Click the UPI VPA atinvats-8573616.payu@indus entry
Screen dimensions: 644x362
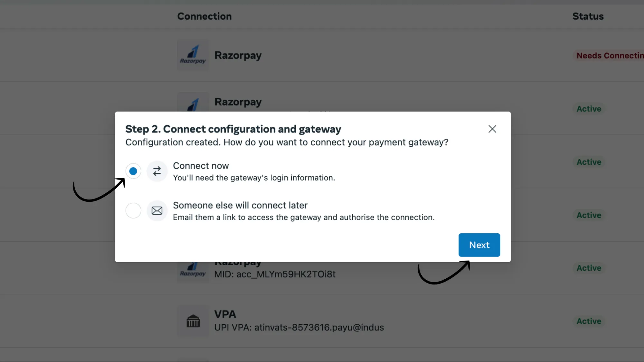pyautogui.click(x=299, y=327)
